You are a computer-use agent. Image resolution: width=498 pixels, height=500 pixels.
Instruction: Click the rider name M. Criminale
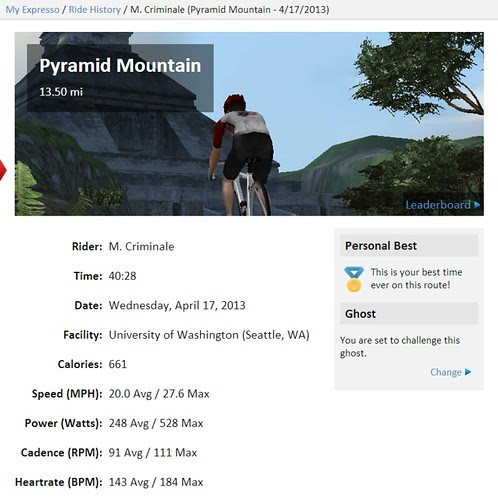(x=141, y=246)
